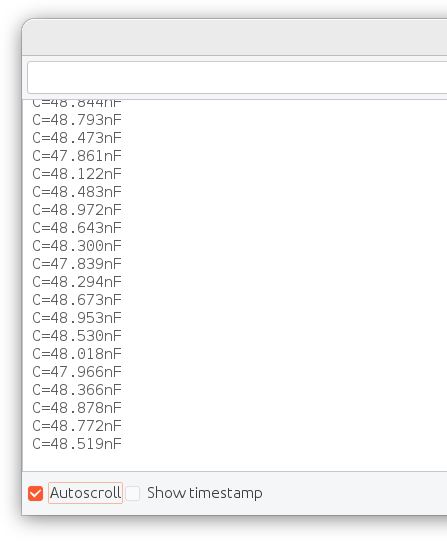Select the C=48.878nF output line

coord(77,408)
